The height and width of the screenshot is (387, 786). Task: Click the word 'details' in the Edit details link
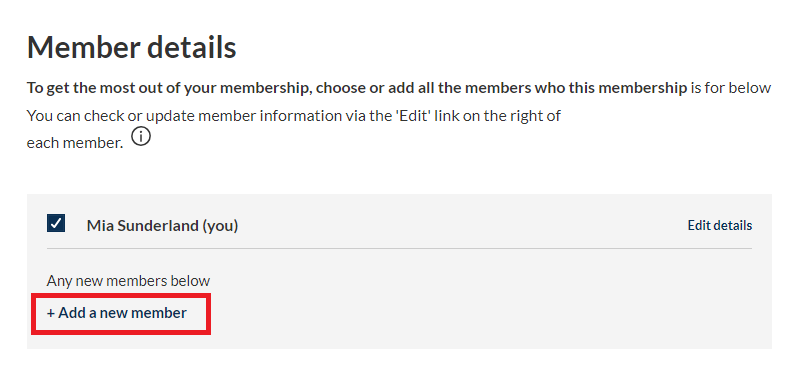(734, 226)
